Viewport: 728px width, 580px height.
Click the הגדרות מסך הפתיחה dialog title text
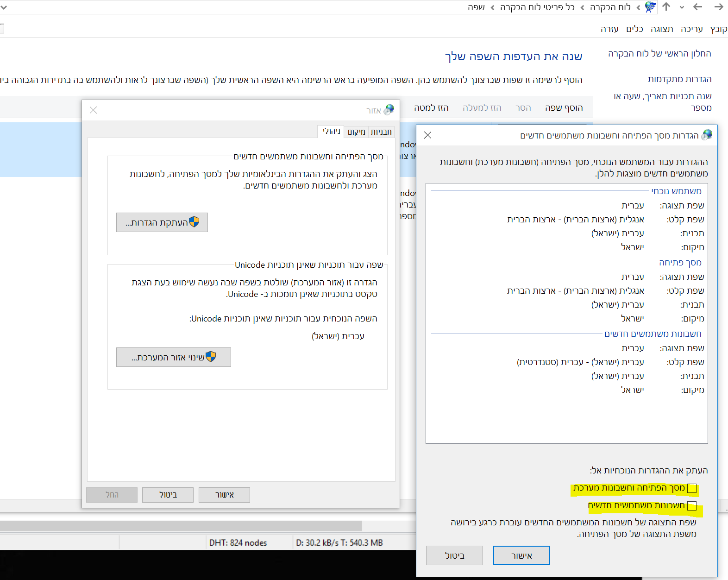(x=609, y=135)
